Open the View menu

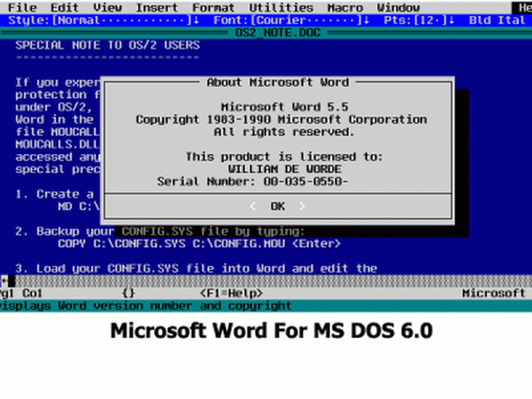pyautogui.click(x=107, y=7)
